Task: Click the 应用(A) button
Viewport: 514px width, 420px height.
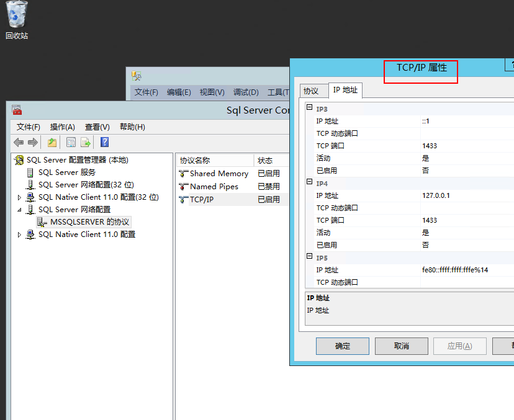Action: [x=460, y=346]
